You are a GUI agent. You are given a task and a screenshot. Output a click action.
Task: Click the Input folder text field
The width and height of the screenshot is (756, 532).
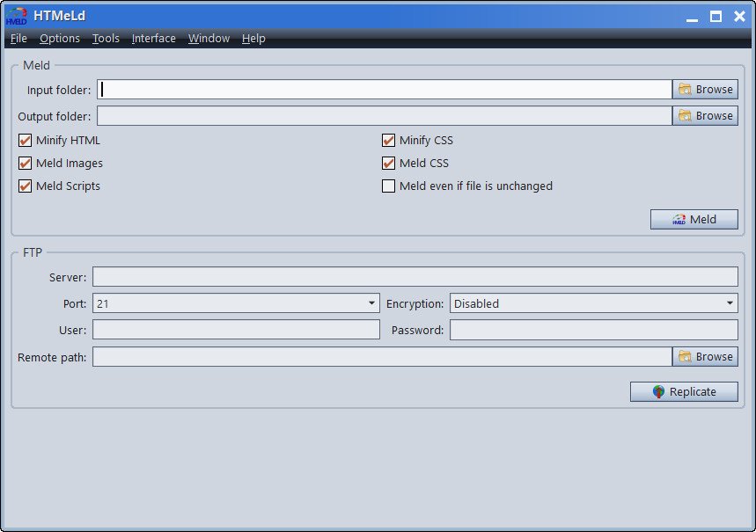385,90
